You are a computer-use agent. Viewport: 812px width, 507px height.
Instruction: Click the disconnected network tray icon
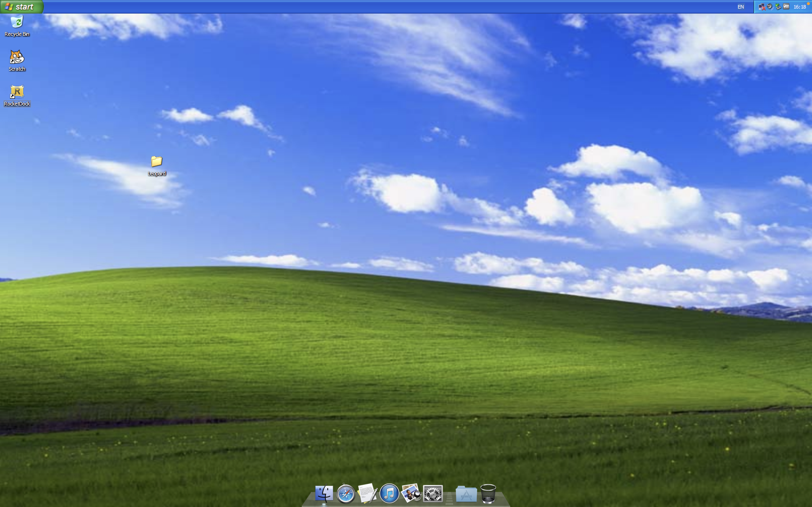762,7
